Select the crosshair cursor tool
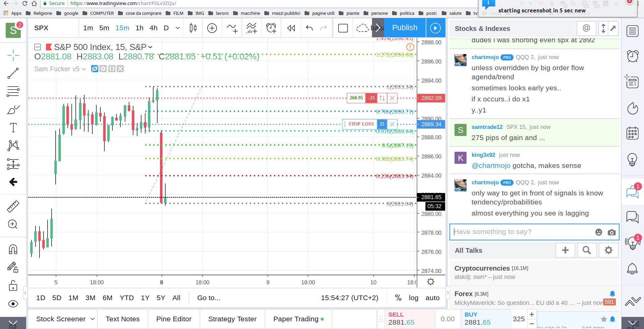Viewport: 644px width, 329px height. pos(13,55)
